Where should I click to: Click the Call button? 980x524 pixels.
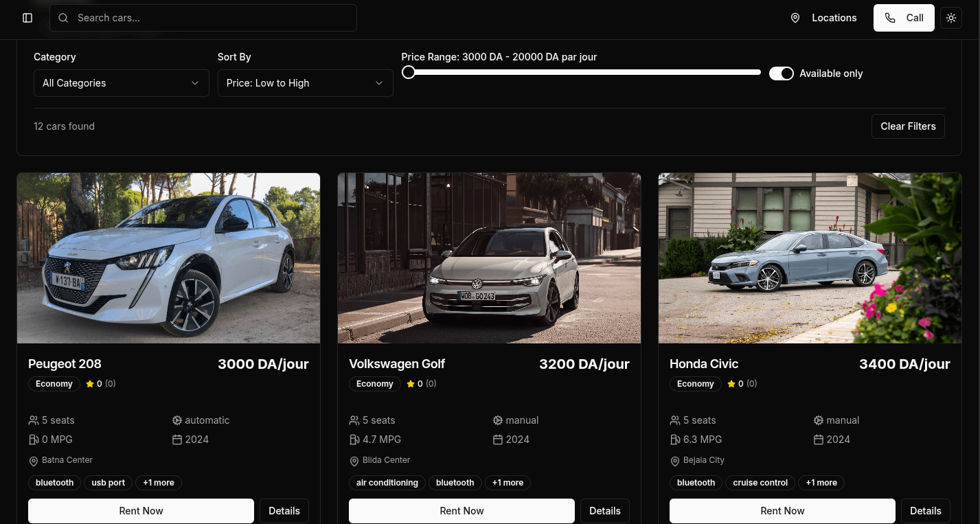[x=904, y=18]
